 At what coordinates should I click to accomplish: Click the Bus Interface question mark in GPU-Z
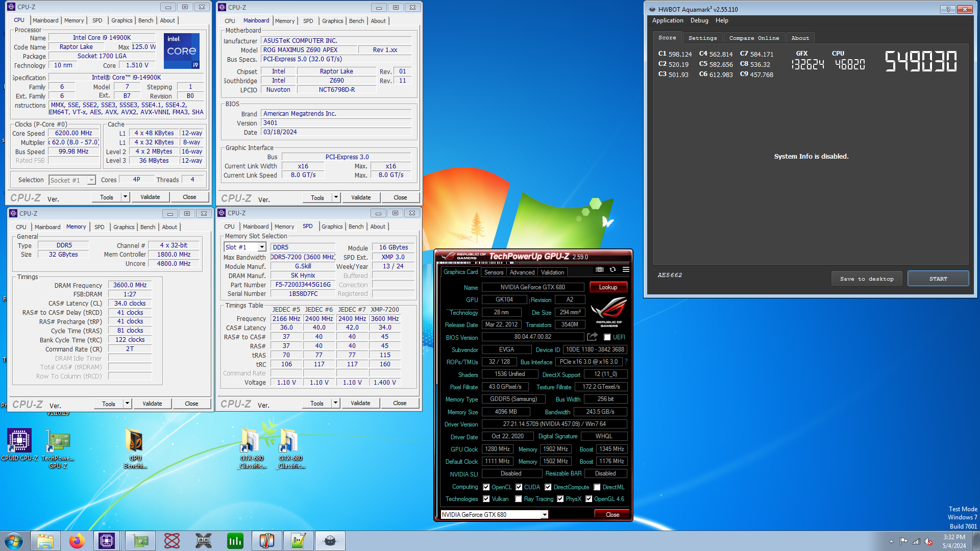[x=626, y=362]
